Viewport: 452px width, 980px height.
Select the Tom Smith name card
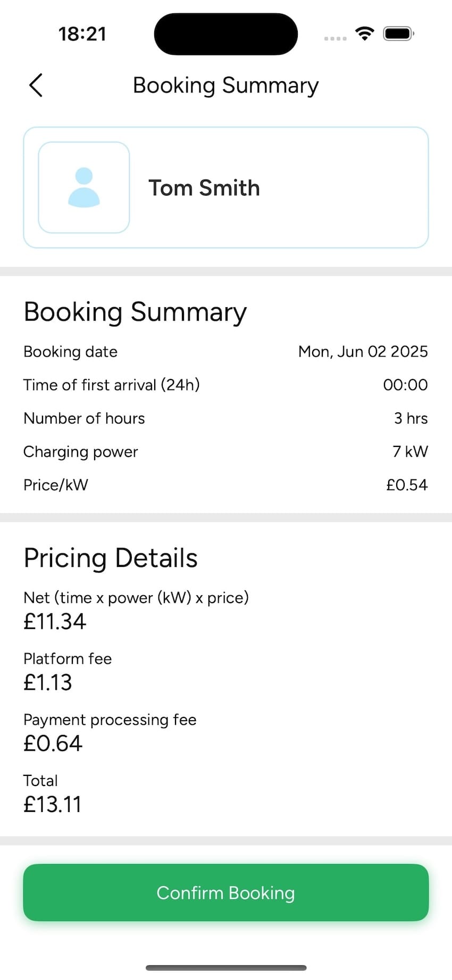click(x=226, y=187)
